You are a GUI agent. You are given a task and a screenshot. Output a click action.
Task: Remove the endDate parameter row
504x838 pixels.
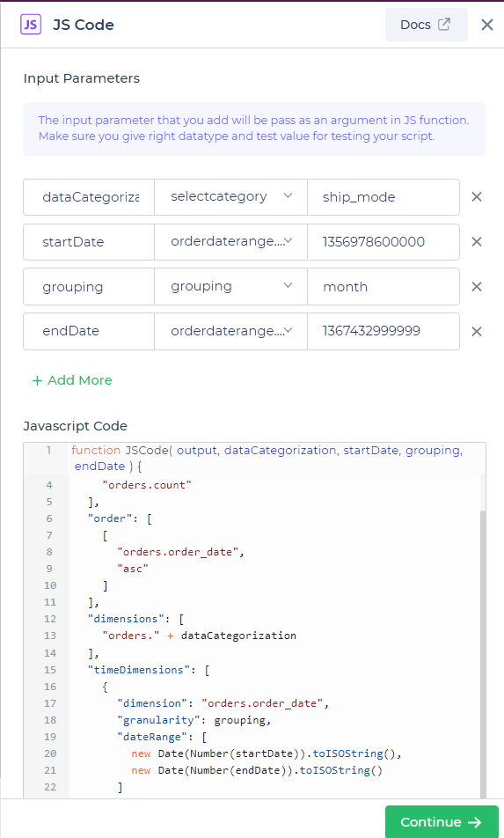pos(477,331)
